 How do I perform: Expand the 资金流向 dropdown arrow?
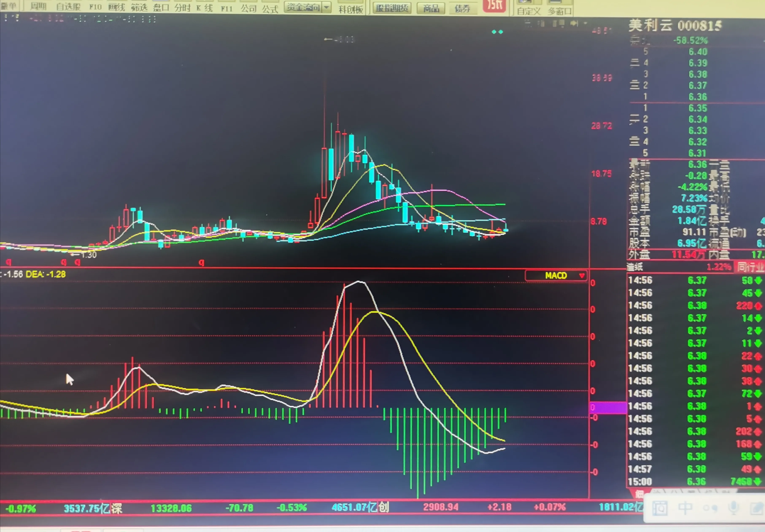[x=327, y=7]
